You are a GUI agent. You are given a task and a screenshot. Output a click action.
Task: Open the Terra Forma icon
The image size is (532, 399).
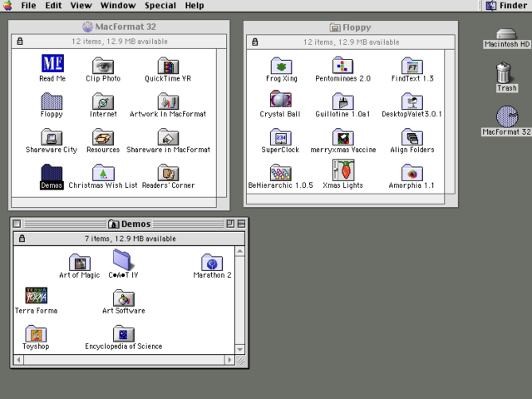coord(37,295)
